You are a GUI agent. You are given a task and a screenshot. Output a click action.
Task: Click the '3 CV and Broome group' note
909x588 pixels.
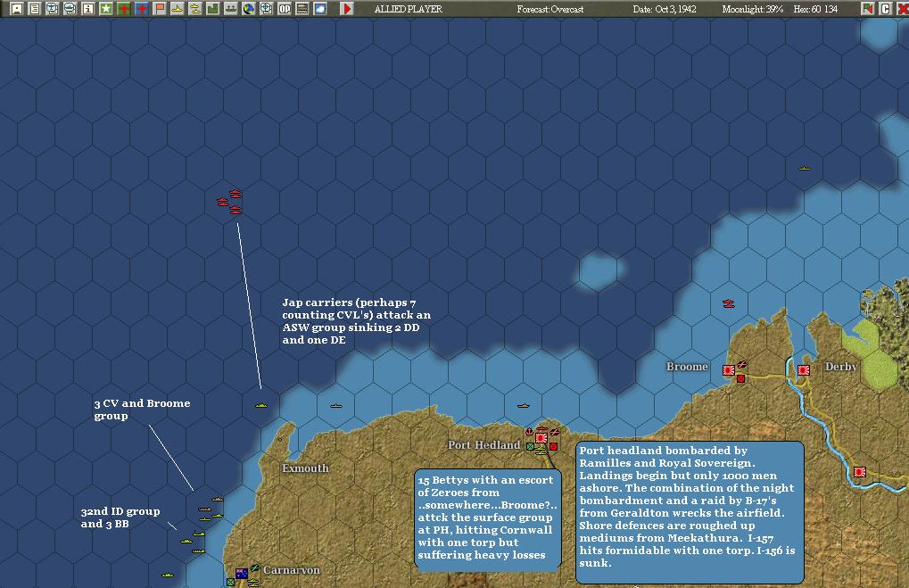click(x=142, y=410)
